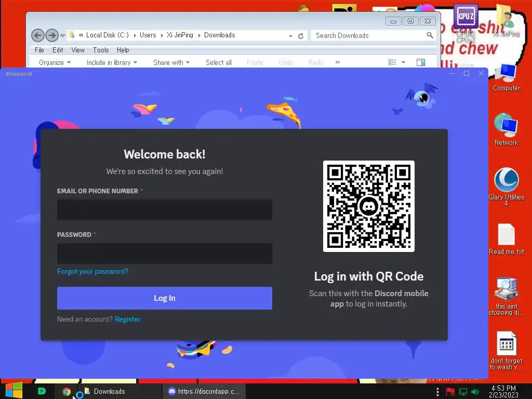Change the view icon in Explorer toolbar
Screen dimensions: 532x399
click(x=392, y=62)
